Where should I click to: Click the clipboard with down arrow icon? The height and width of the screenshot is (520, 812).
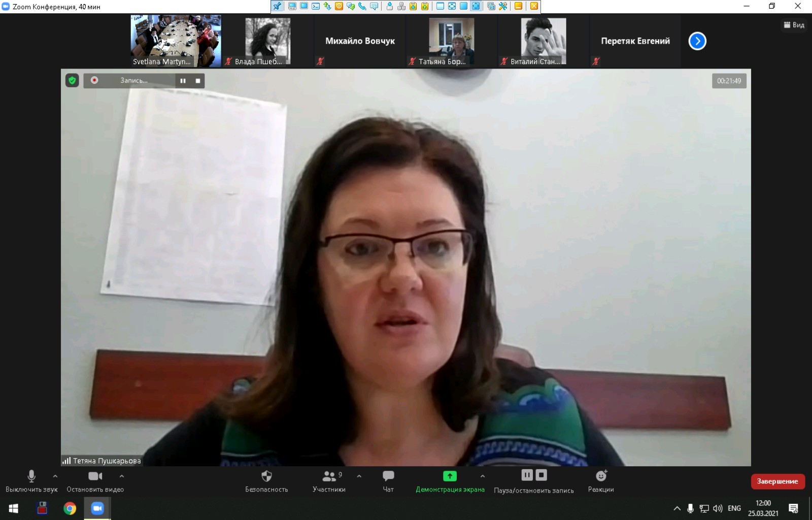[x=413, y=6]
